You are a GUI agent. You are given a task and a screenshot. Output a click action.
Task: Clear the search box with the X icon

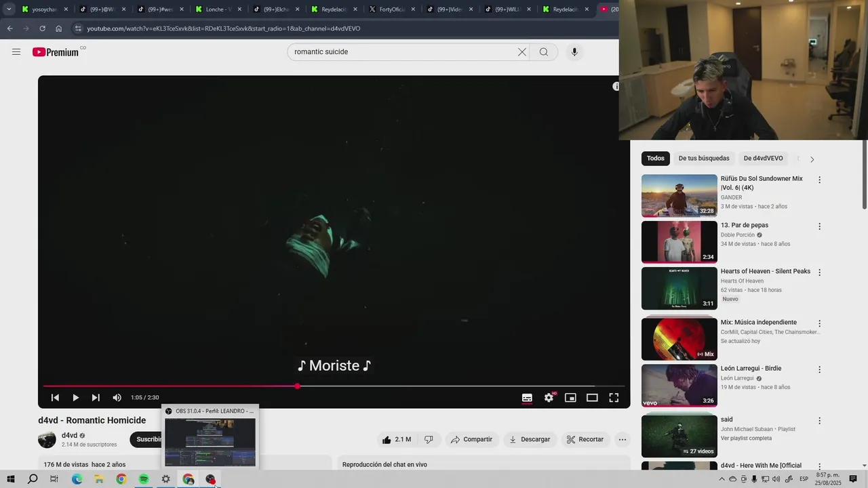(522, 52)
